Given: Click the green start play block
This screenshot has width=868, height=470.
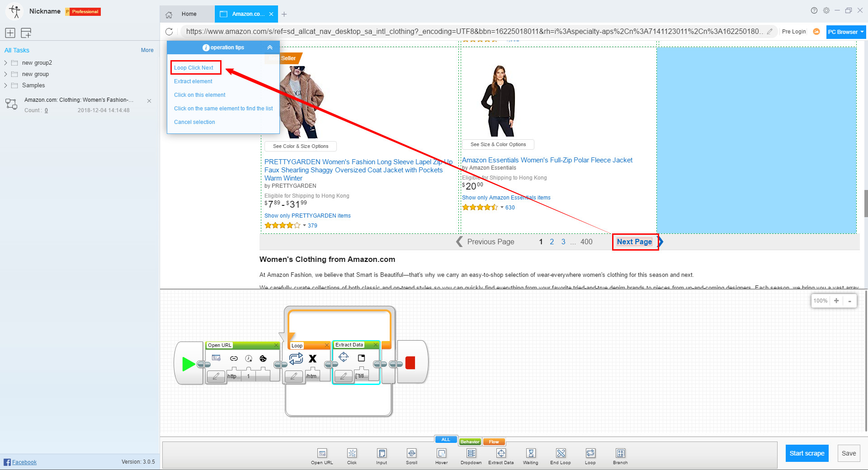Looking at the screenshot, I should [188, 364].
